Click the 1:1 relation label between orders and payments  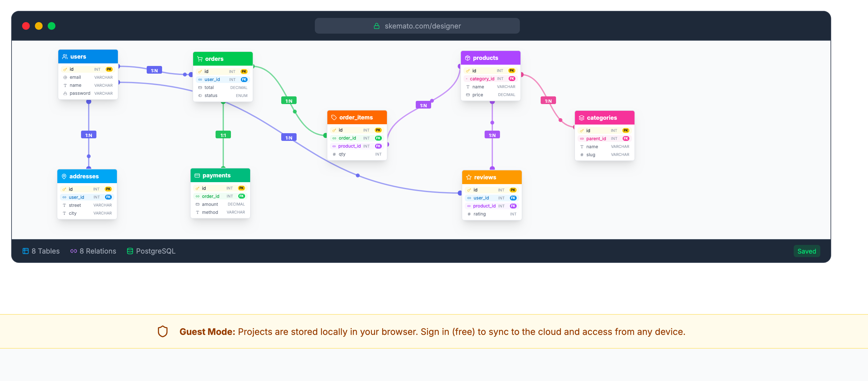(223, 135)
